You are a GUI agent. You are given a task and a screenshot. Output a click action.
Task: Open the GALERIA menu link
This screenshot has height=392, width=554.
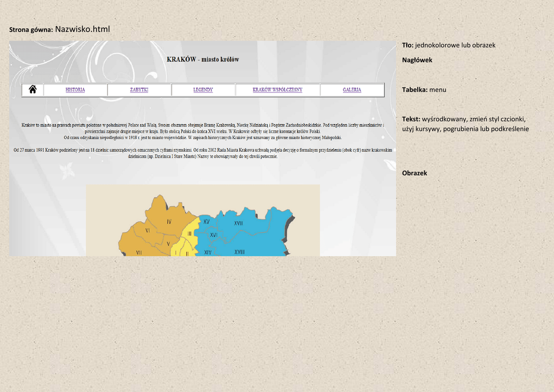(x=352, y=90)
